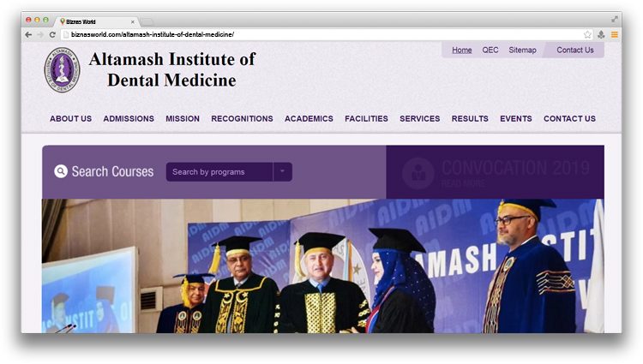Expand the Search by programs dropdown arrow
The height and width of the screenshot is (364, 643).
coord(283,171)
